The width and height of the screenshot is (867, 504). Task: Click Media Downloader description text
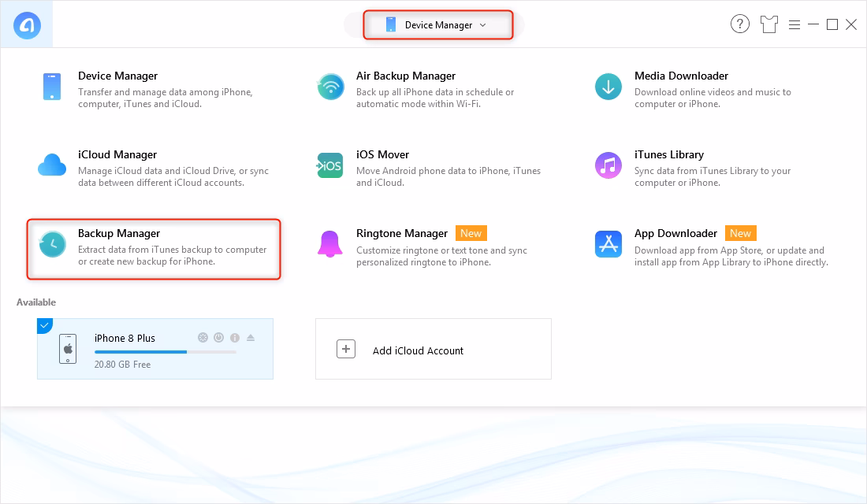coord(713,98)
